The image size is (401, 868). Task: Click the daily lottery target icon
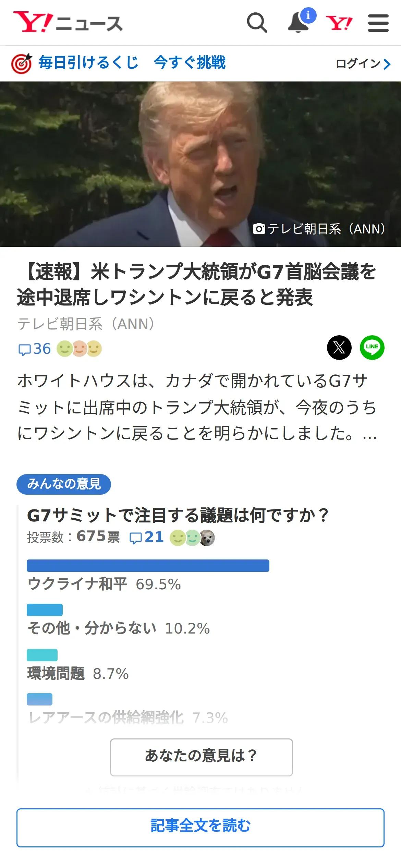coord(22,63)
